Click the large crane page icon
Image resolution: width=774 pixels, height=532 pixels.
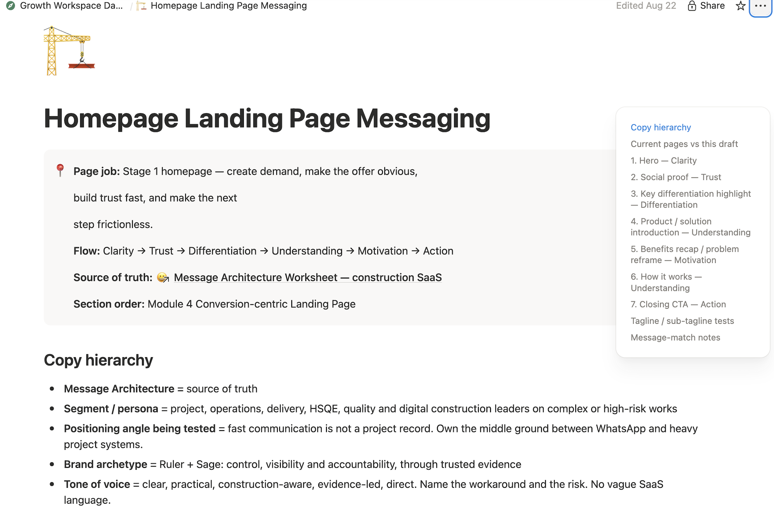tap(69, 51)
